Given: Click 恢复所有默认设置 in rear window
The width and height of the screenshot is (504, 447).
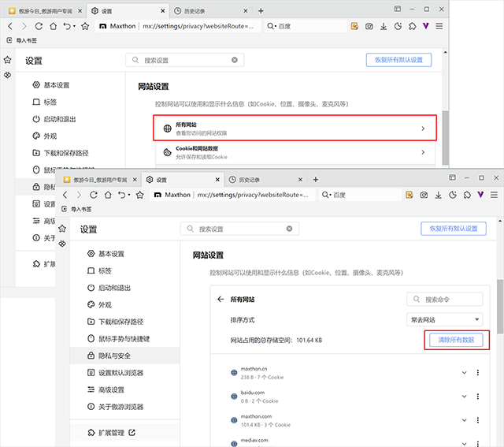Looking at the screenshot, I should pyautogui.click(x=398, y=60).
